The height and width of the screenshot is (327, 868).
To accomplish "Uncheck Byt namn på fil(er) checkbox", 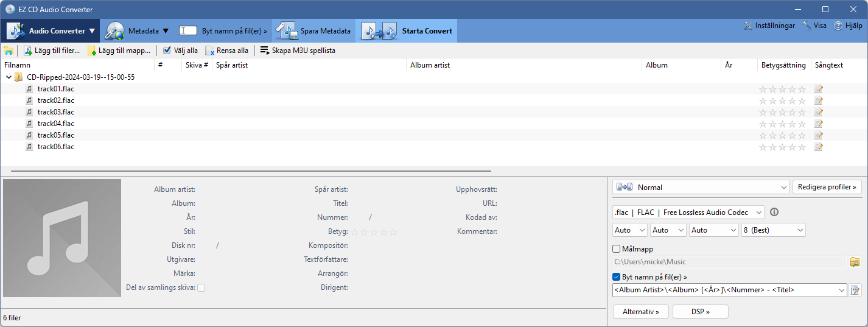I will click(617, 276).
